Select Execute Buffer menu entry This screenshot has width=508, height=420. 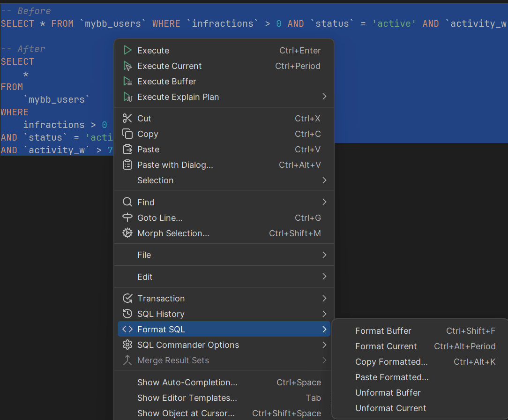(x=224, y=82)
